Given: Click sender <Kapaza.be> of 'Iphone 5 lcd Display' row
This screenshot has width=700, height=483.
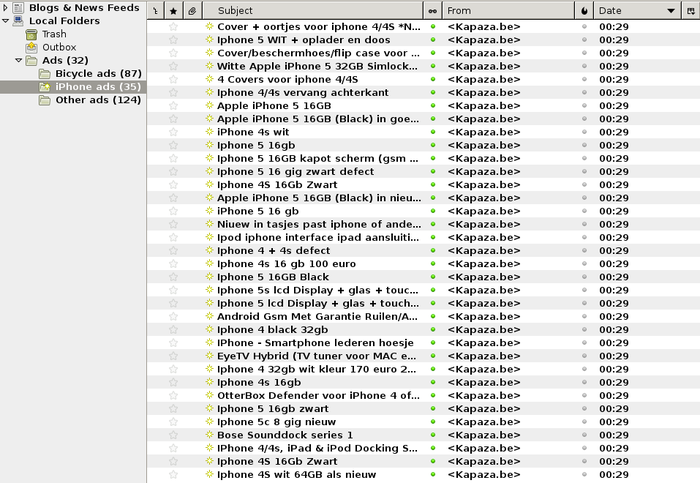Looking at the screenshot, I should (483, 303).
